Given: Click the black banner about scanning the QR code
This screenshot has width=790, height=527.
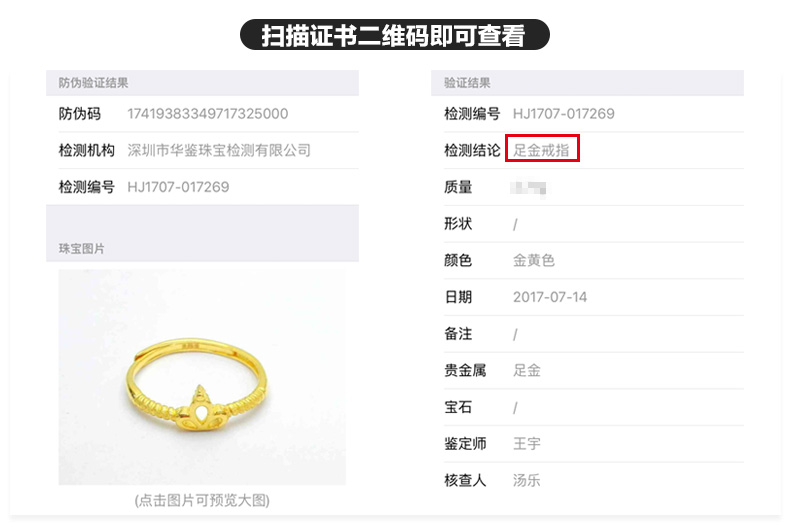Looking at the screenshot, I should pyautogui.click(x=394, y=35).
